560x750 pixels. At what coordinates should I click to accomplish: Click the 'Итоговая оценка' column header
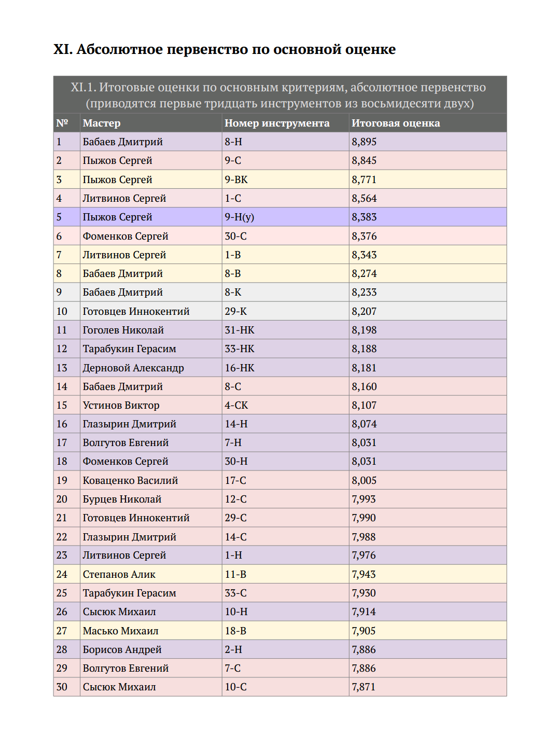[428, 123]
